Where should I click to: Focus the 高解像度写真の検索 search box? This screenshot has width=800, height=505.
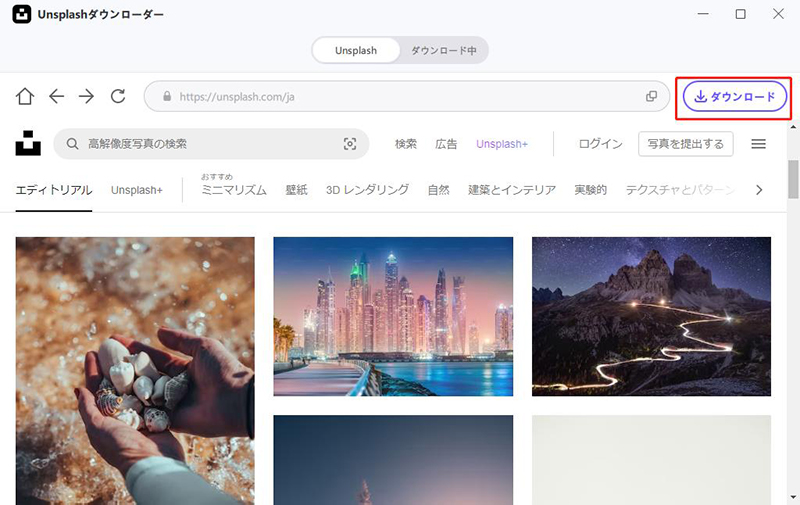coord(211,144)
